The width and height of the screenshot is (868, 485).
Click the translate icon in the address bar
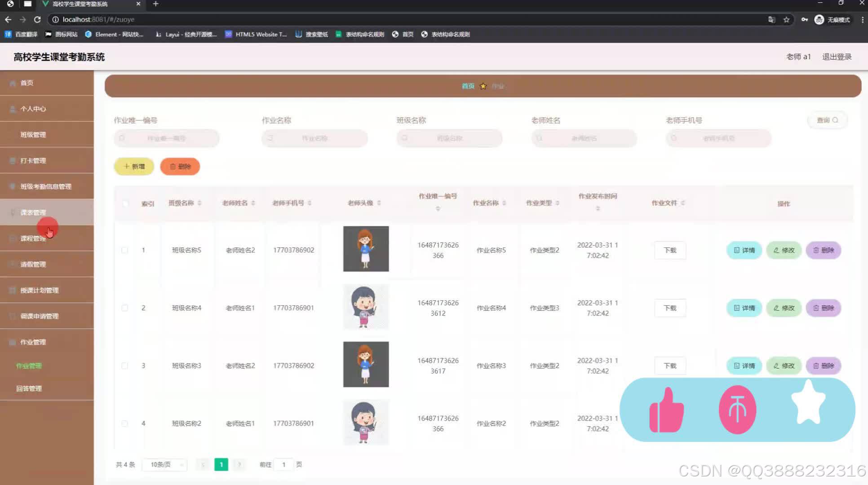771,19
